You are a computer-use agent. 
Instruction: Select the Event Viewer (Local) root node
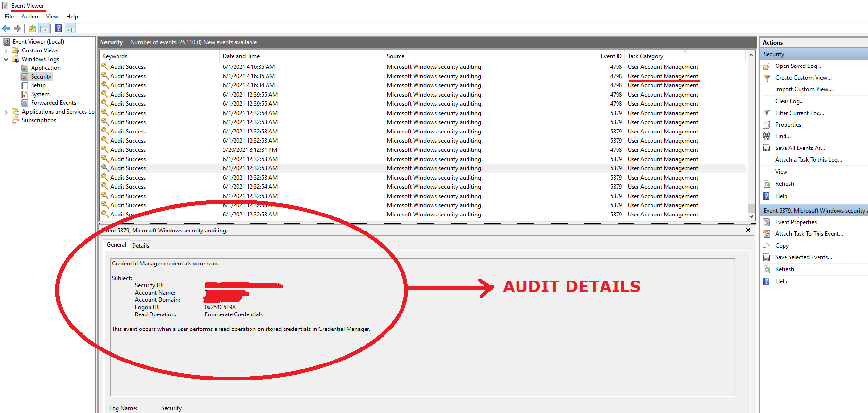click(x=38, y=42)
